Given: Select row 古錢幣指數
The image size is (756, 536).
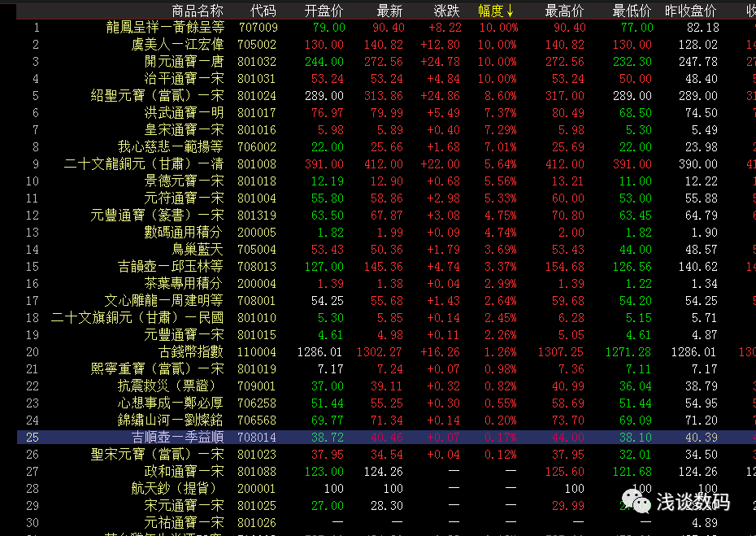Looking at the screenshot, I should (385, 351).
